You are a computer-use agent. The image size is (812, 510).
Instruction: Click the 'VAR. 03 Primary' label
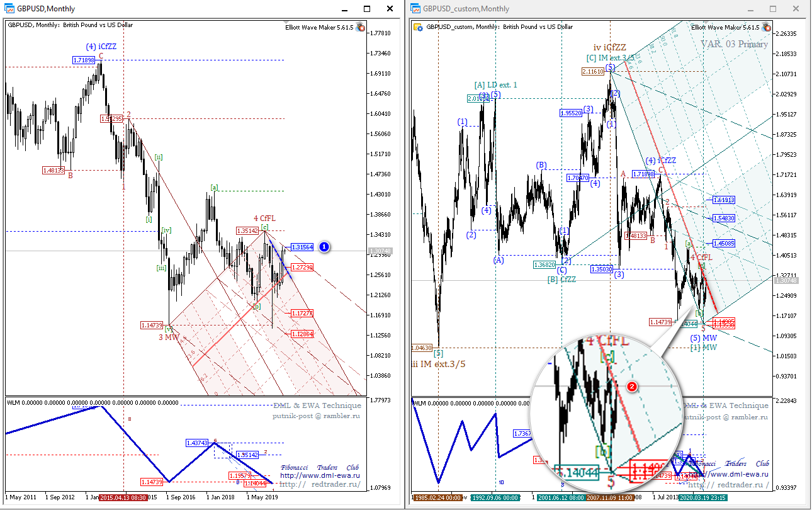734,44
